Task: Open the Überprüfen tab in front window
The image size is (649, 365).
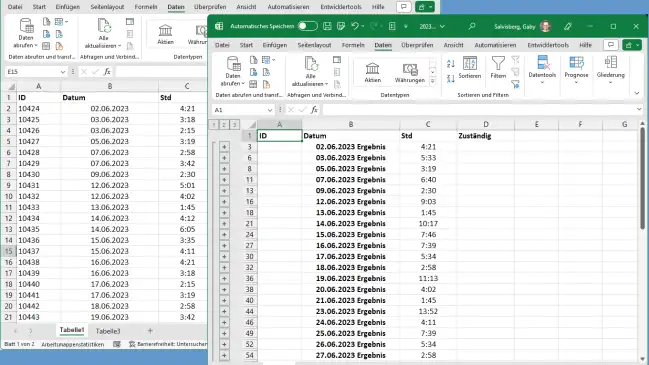Action: (x=417, y=45)
